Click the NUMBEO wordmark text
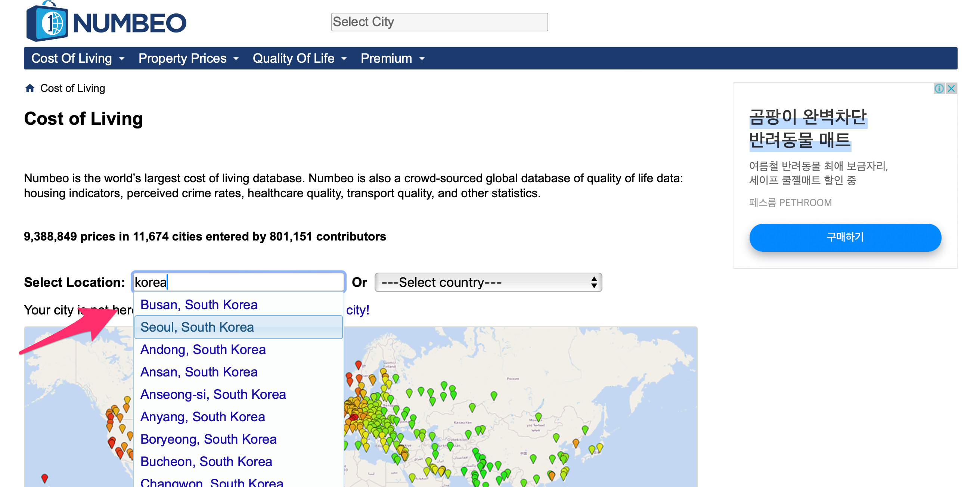This screenshot has height=487, width=980. click(x=129, y=23)
